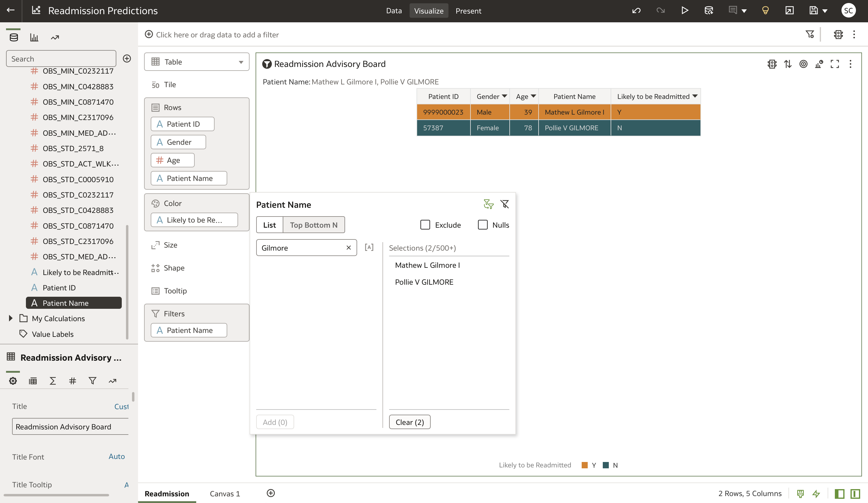868x503 pixels.
Task: Click the Clear (2) button
Action: (x=410, y=422)
